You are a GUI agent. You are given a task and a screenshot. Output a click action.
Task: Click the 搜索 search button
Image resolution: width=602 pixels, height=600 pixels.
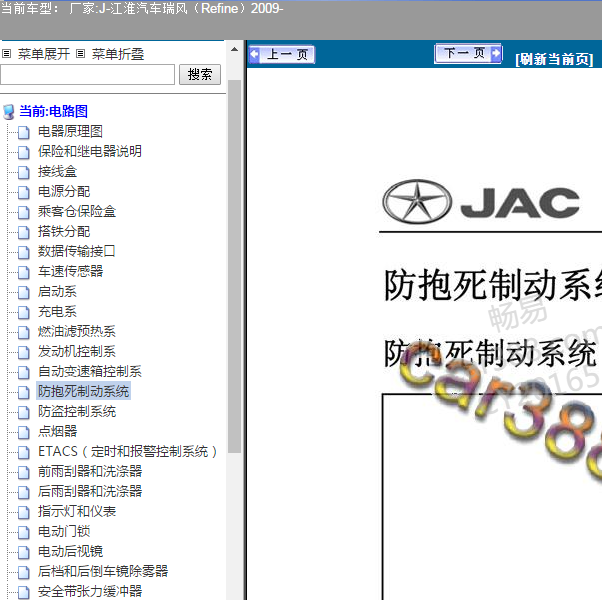(x=200, y=74)
